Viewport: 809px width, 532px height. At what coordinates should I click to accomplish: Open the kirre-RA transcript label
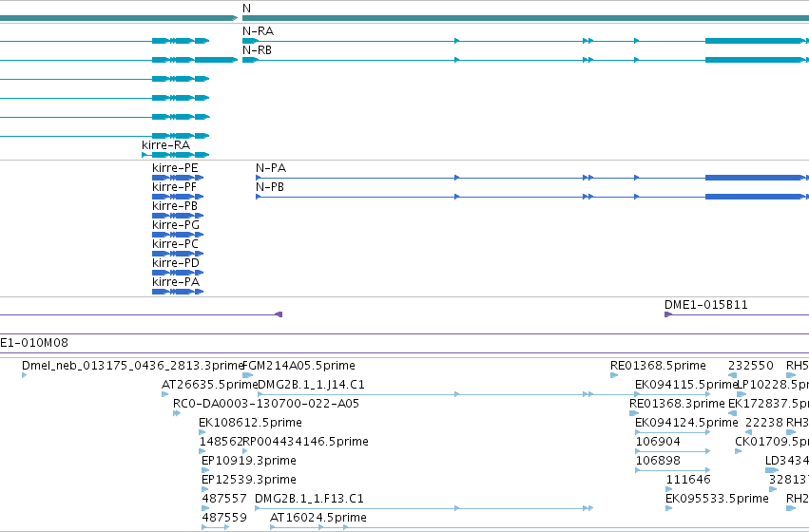point(166,144)
